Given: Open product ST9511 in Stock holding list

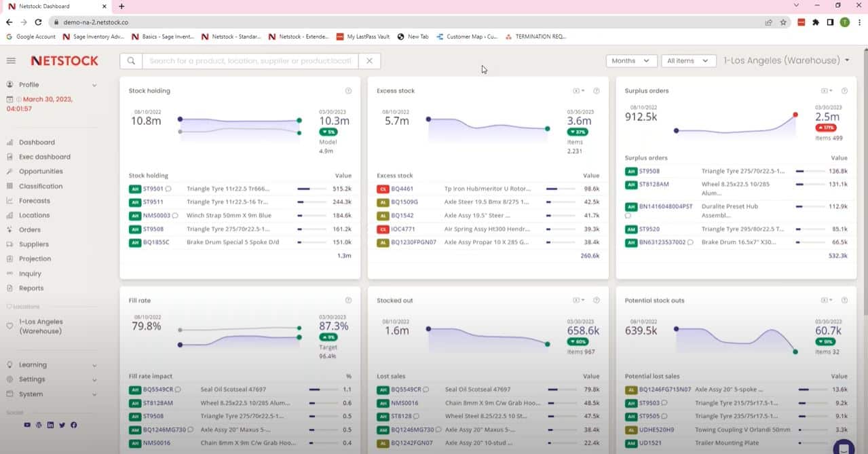Looking at the screenshot, I should pos(153,202).
